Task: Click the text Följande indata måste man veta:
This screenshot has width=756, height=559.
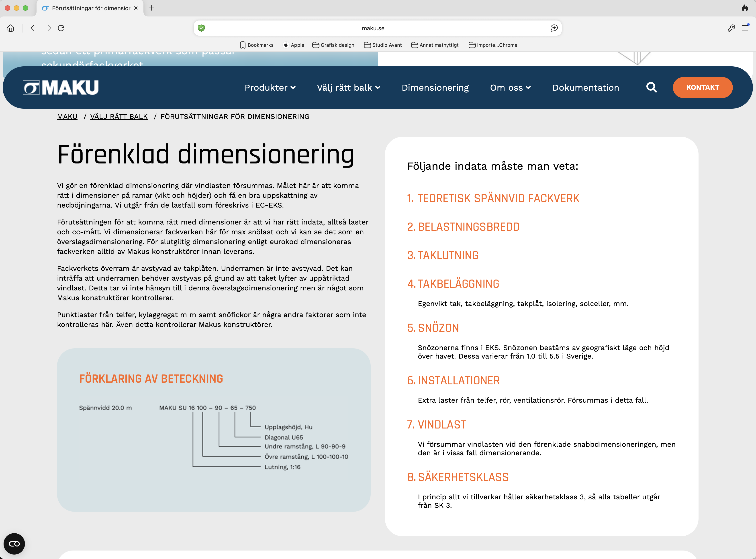Action: pyautogui.click(x=493, y=166)
